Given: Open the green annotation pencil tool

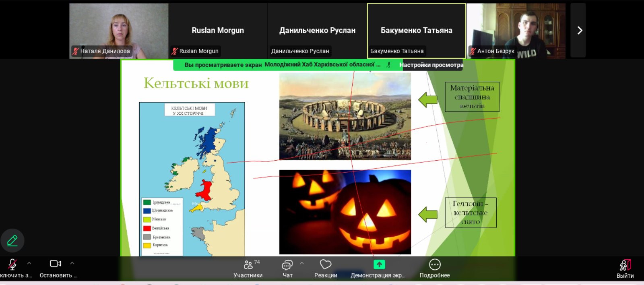Looking at the screenshot, I should point(12,240).
